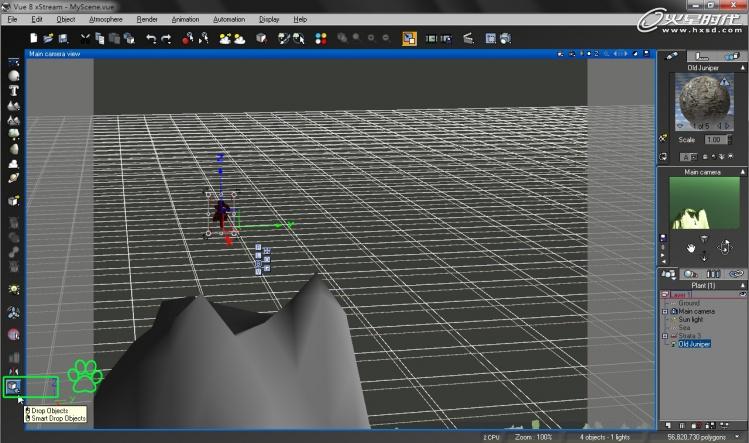The height and width of the screenshot is (443, 749).
Task: Open the Display menu
Action: click(x=269, y=19)
